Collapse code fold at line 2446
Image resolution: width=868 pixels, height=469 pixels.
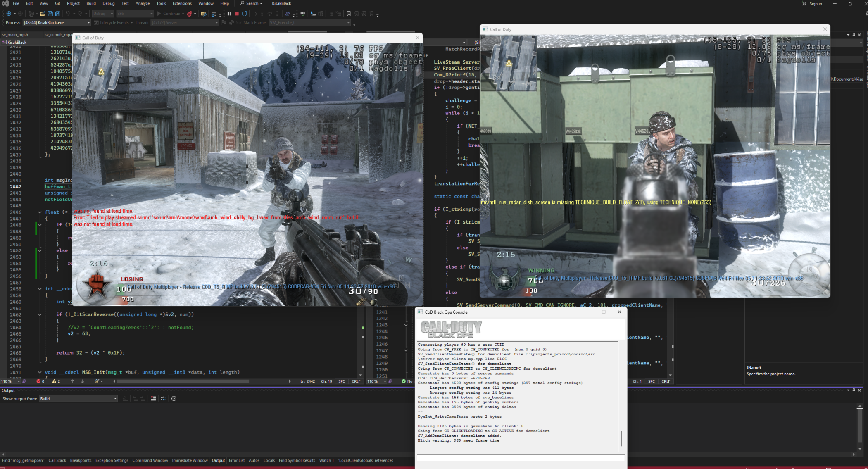click(x=40, y=212)
